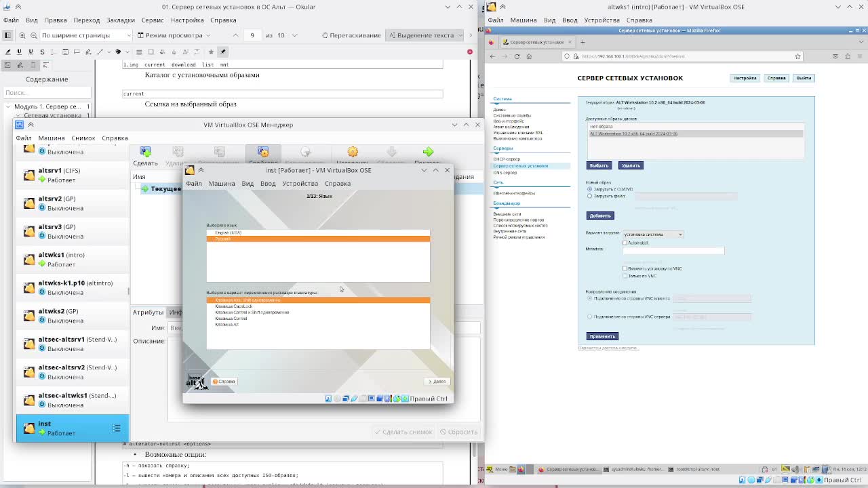Screen dimensions: 868x488
Task: Collapse Сетевая установка tree node
Action: tap(17, 115)
